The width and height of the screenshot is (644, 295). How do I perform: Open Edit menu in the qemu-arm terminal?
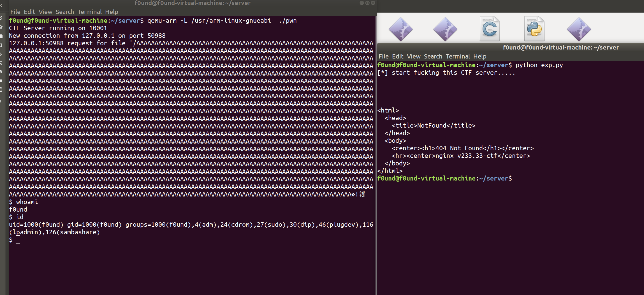click(29, 12)
